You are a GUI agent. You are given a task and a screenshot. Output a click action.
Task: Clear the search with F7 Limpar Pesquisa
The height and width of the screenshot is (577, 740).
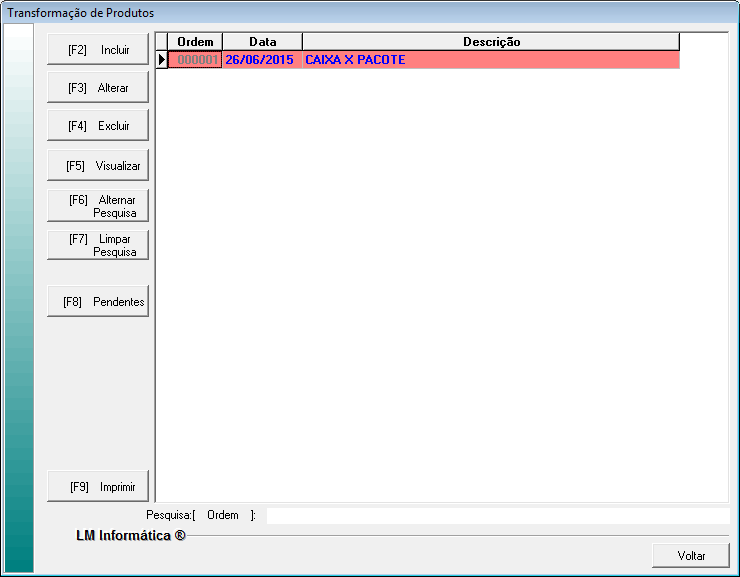[98, 246]
